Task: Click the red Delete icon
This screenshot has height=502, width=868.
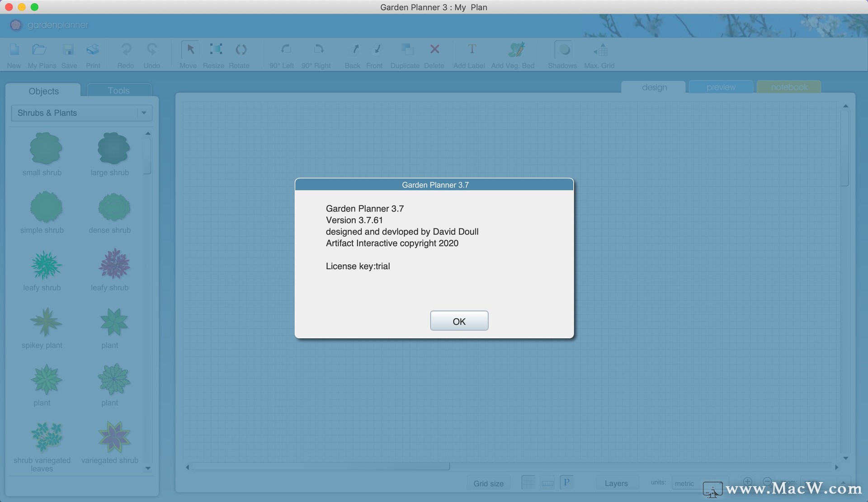Action: (434, 50)
